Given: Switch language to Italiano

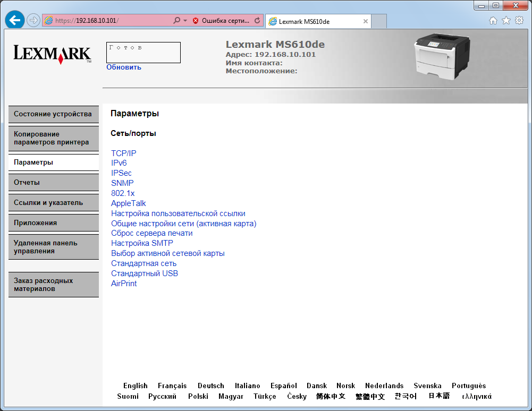Looking at the screenshot, I should tap(247, 386).
